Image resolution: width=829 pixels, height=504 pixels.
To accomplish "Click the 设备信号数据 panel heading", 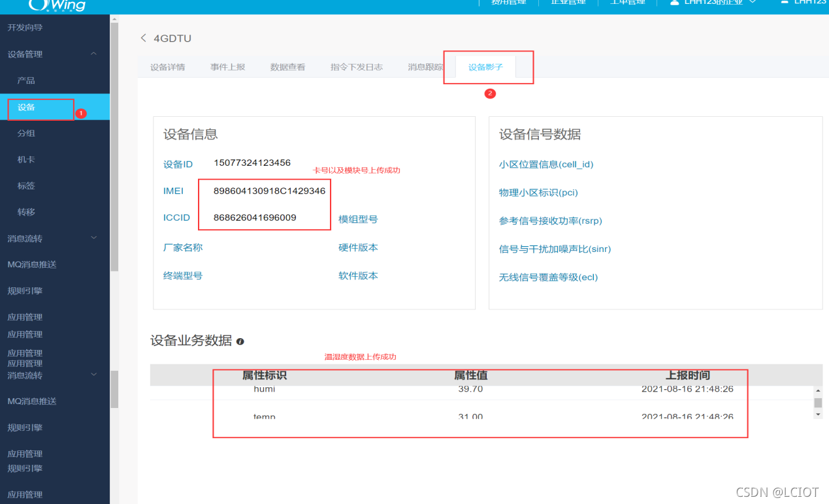I will click(540, 134).
